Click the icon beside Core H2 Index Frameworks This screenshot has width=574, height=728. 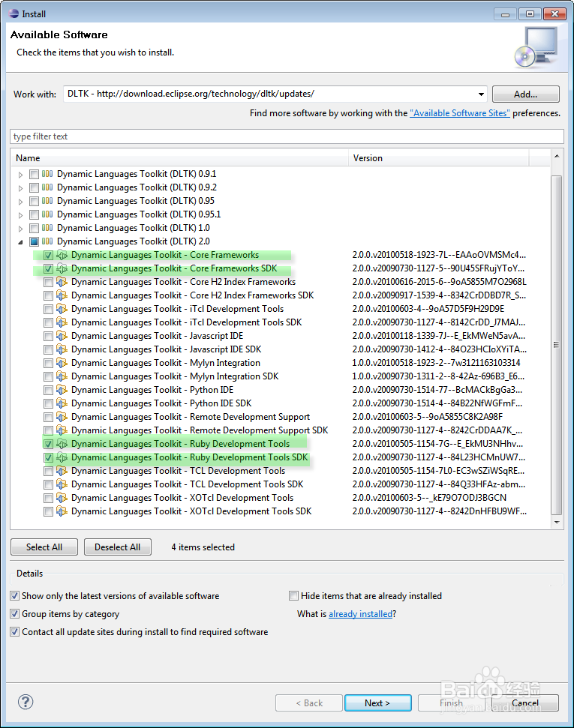[x=62, y=282]
